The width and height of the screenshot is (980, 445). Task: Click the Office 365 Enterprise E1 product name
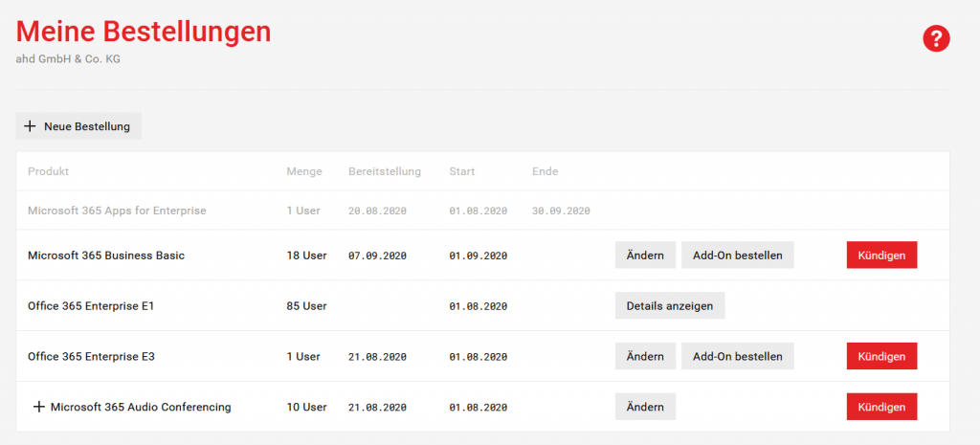click(91, 305)
